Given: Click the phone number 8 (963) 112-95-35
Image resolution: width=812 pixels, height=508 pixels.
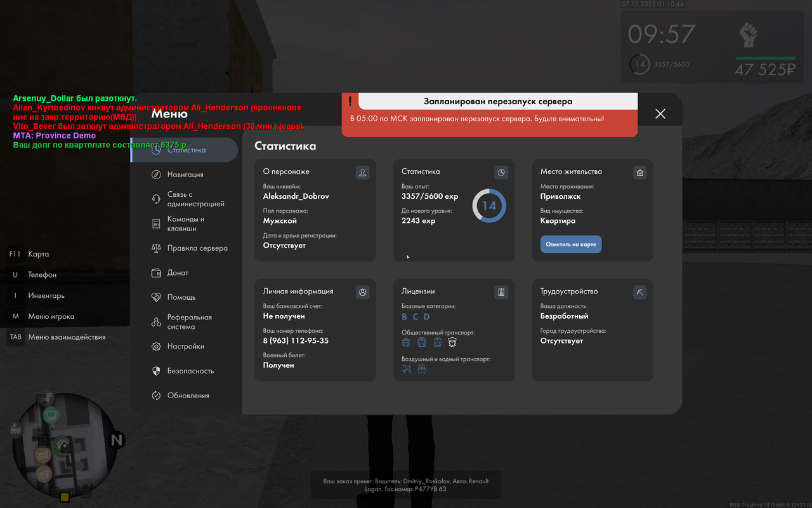Looking at the screenshot, I should pos(296,341).
